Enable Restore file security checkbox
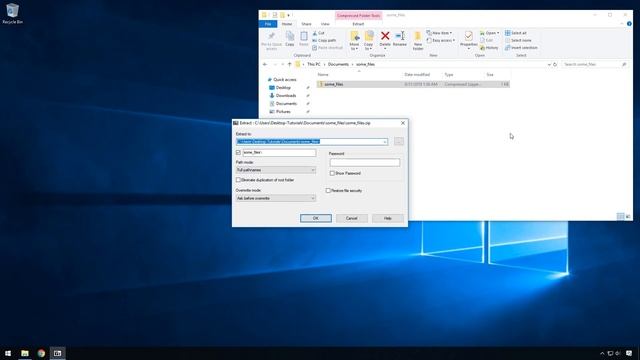 pyautogui.click(x=328, y=191)
